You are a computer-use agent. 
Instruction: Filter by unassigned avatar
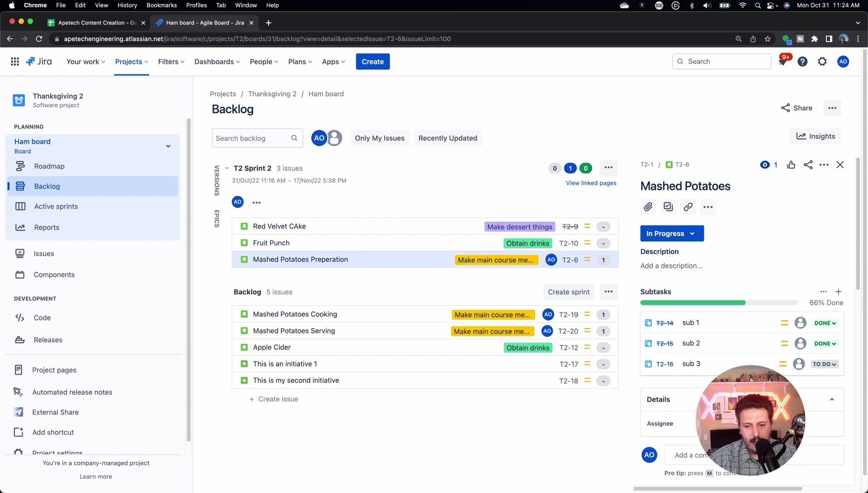click(x=335, y=138)
